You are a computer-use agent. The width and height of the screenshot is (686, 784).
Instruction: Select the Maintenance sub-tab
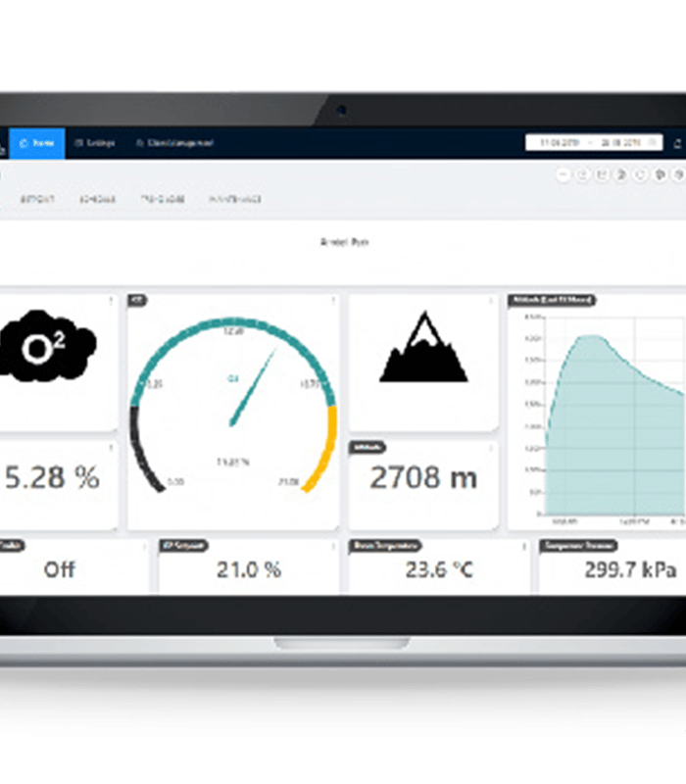(x=235, y=199)
